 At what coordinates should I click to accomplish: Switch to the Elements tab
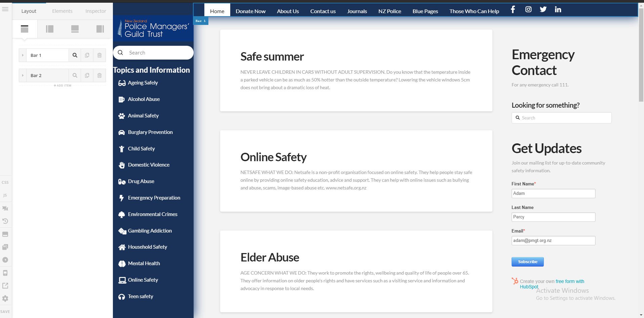click(x=62, y=11)
